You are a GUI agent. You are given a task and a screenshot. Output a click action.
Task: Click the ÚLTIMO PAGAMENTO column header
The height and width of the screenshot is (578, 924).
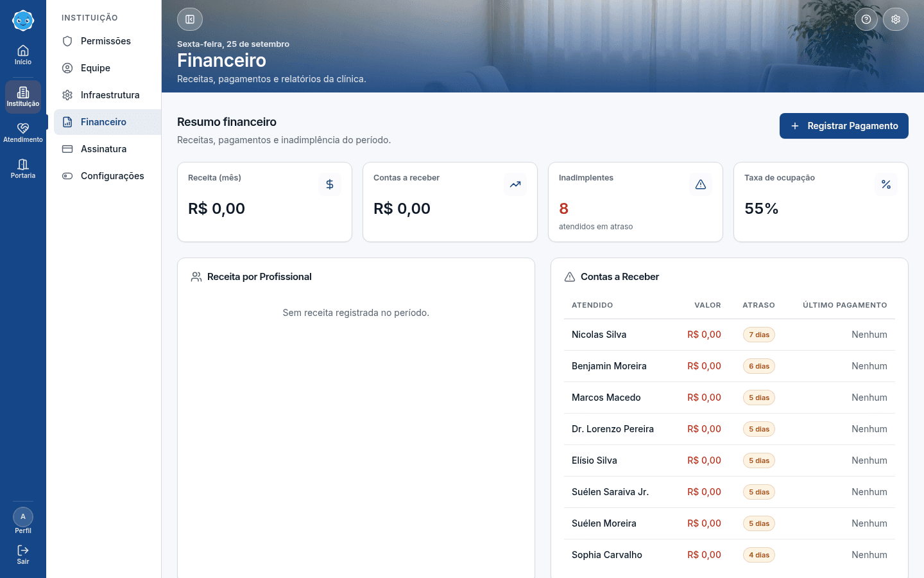[x=845, y=305]
